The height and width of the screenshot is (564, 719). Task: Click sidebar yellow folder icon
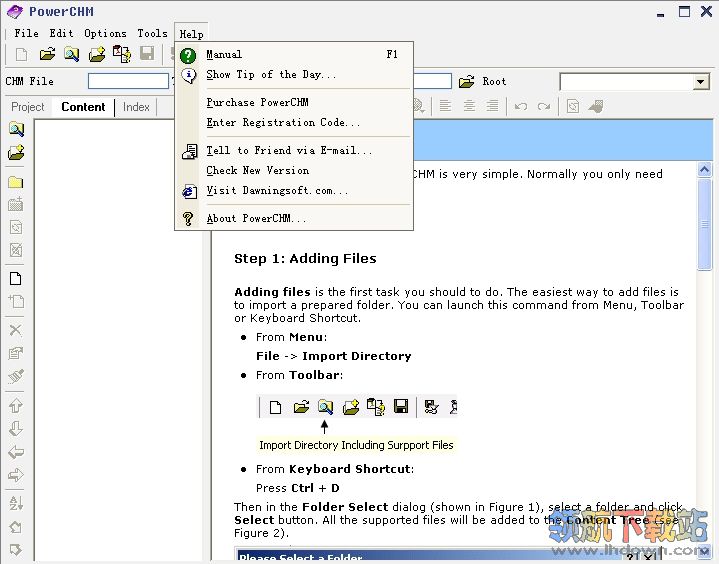coord(16,182)
